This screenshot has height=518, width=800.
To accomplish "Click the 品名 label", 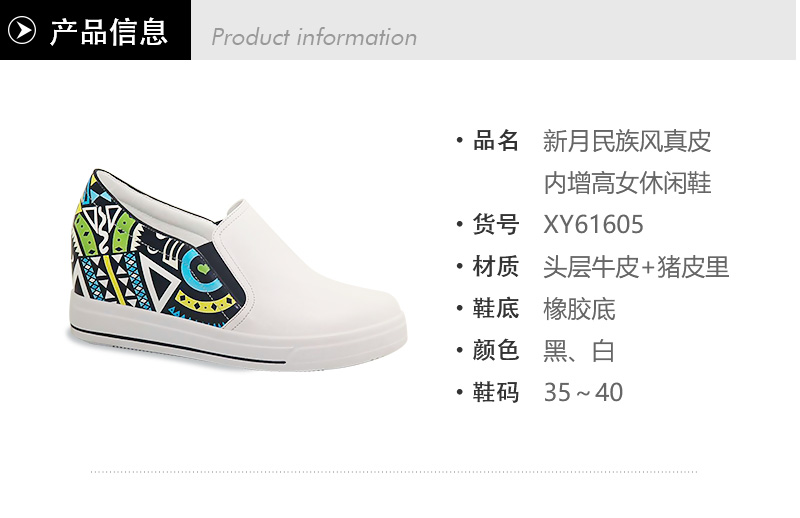I will point(495,141).
